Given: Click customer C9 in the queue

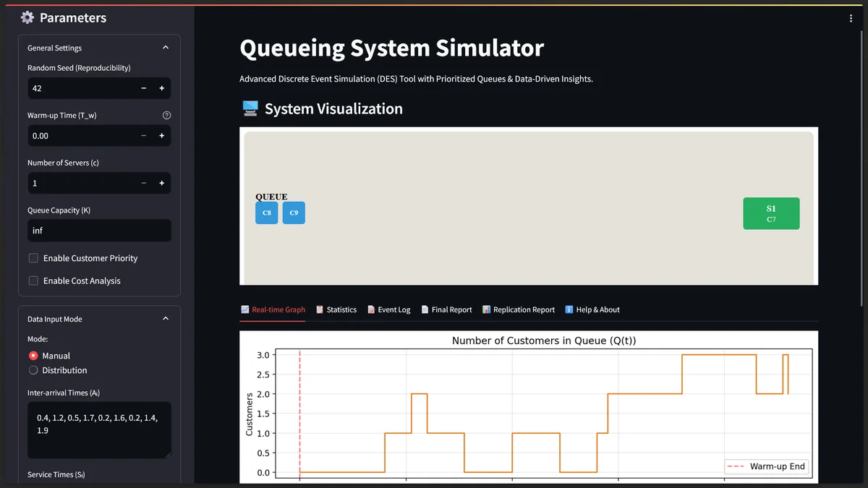Looking at the screenshot, I should [x=294, y=213].
